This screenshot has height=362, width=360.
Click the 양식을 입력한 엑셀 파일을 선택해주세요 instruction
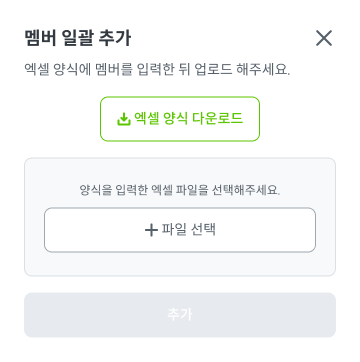pyautogui.click(x=180, y=190)
